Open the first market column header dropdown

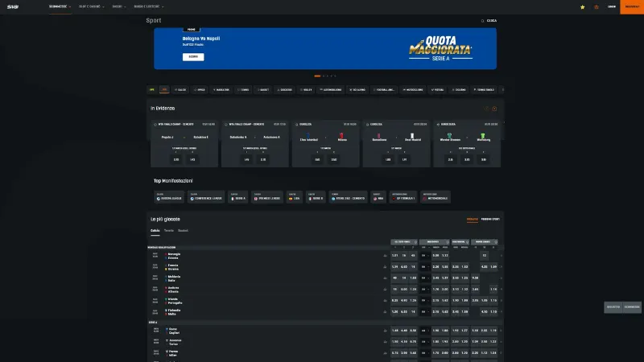pyautogui.click(x=404, y=242)
